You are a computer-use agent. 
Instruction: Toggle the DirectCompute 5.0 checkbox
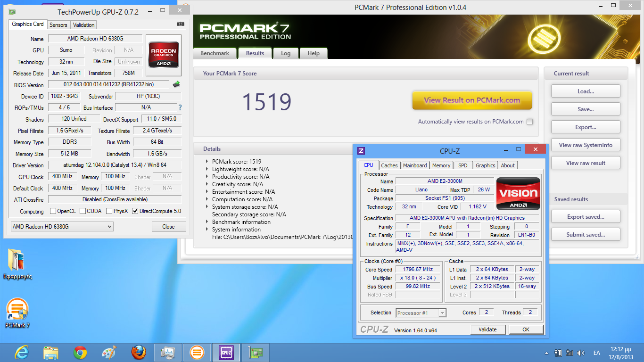tap(135, 211)
